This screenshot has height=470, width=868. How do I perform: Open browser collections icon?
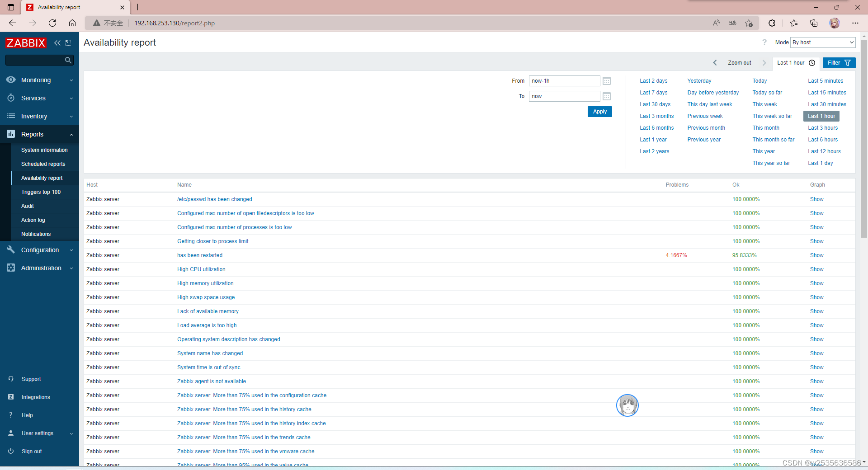[x=814, y=23]
